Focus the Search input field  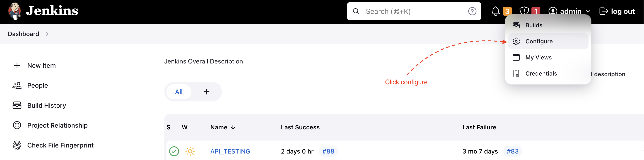pyautogui.click(x=414, y=11)
